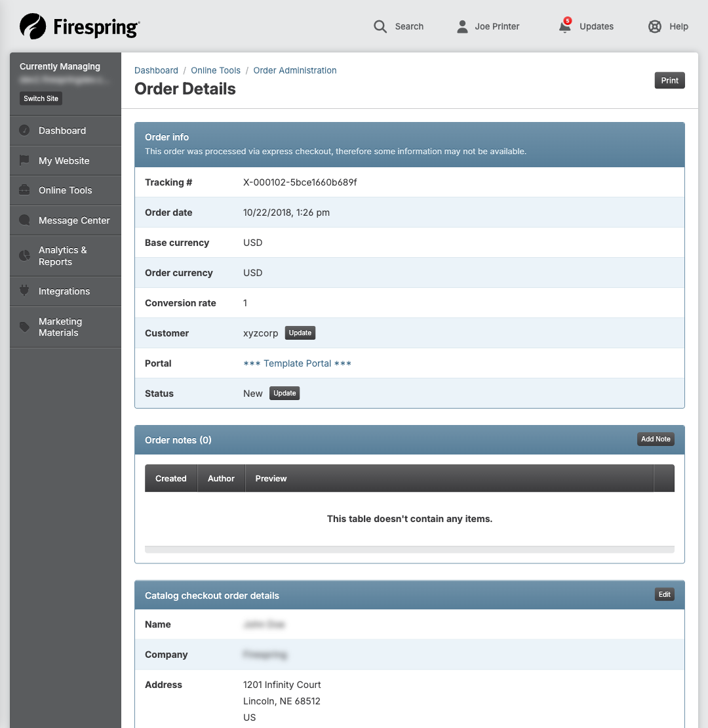
Task: Open Dashboard in the sidebar
Action: click(66, 131)
